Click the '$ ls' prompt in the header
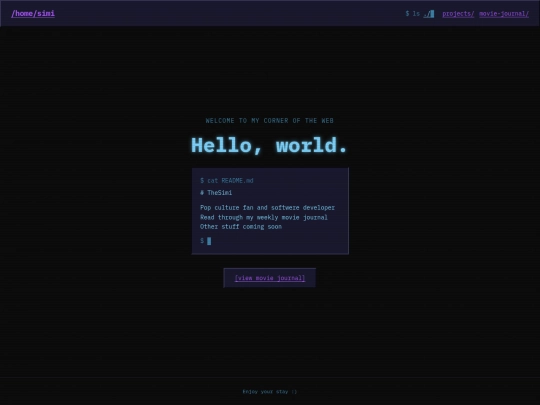 click(413, 14)
